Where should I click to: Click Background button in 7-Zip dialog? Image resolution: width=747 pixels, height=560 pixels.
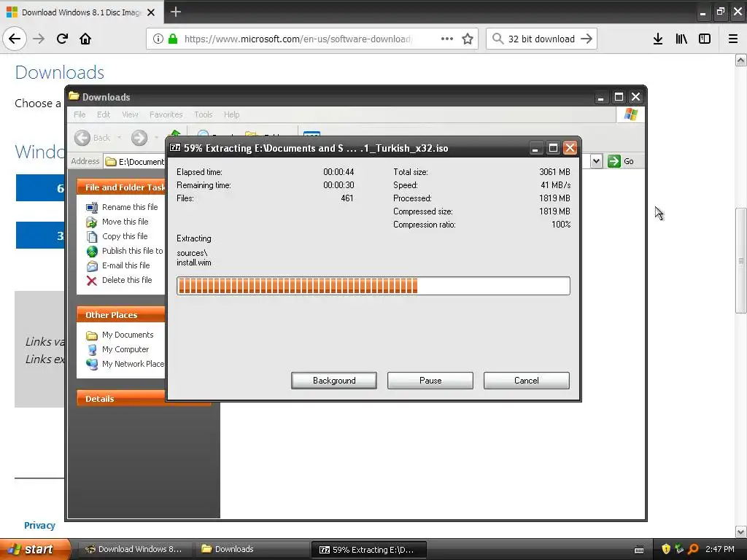(334, 381)
